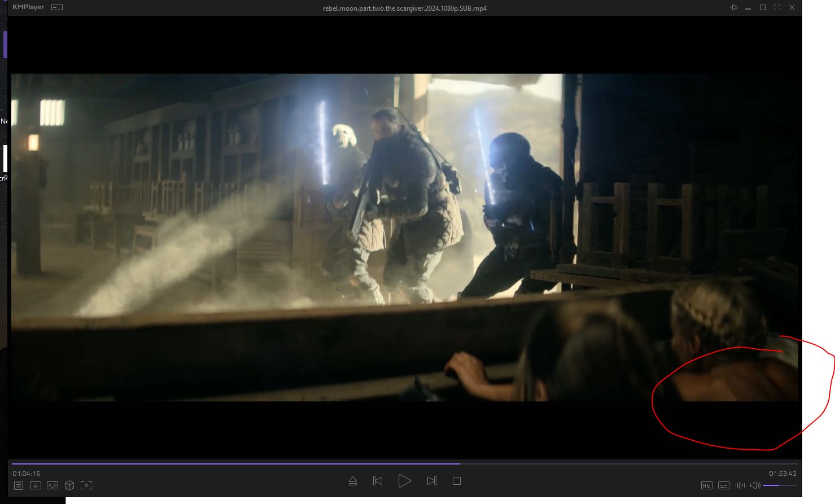Stop video playback
Image resolution: width=835 pixels, height=504 pixels.
click(457, 481)
